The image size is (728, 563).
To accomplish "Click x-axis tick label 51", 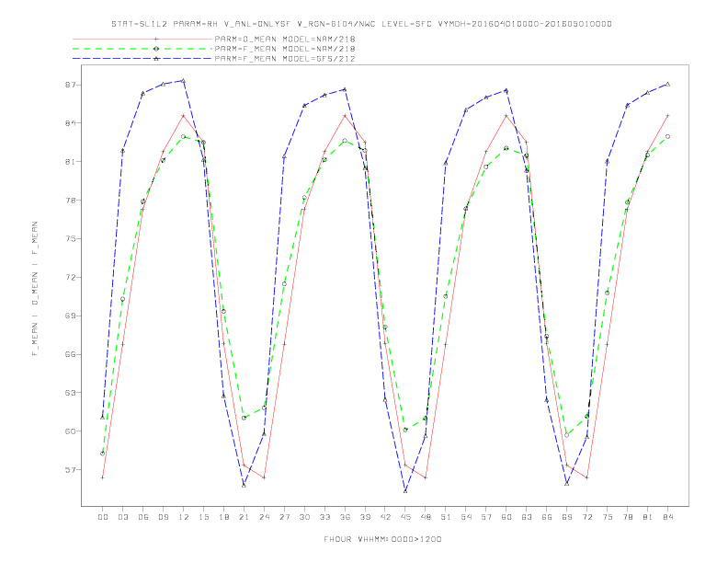I will tap(446, 517).
